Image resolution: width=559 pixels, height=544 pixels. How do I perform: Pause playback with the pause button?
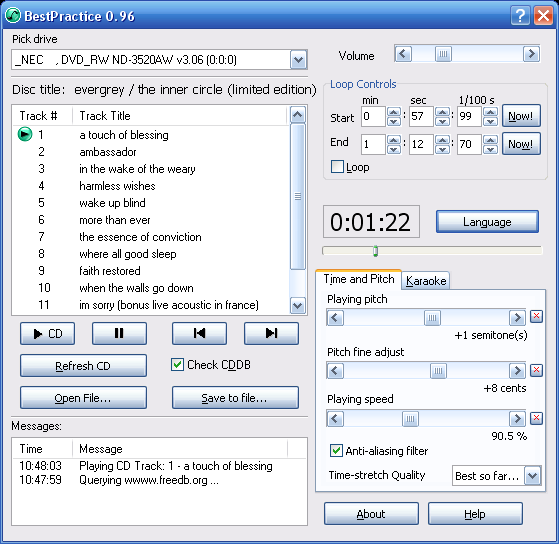click(x=119, y=333)
